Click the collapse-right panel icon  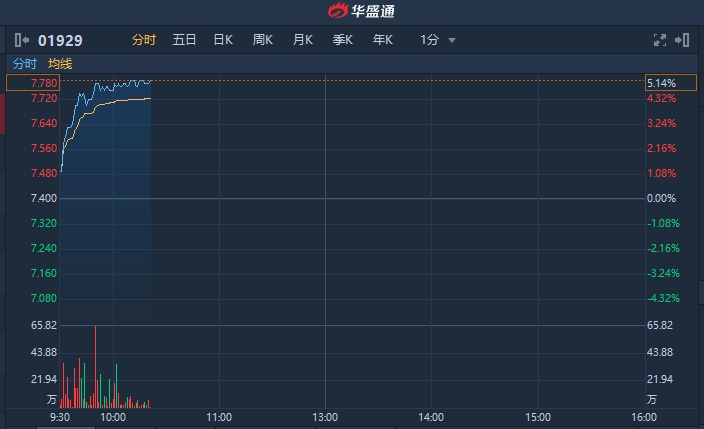tap(683, 40)
